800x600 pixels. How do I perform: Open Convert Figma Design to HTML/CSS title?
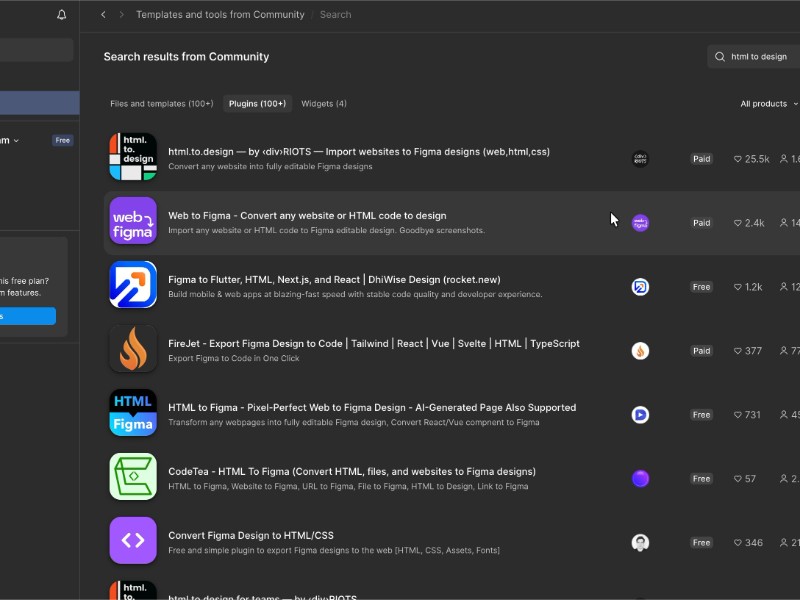(251, 536)
